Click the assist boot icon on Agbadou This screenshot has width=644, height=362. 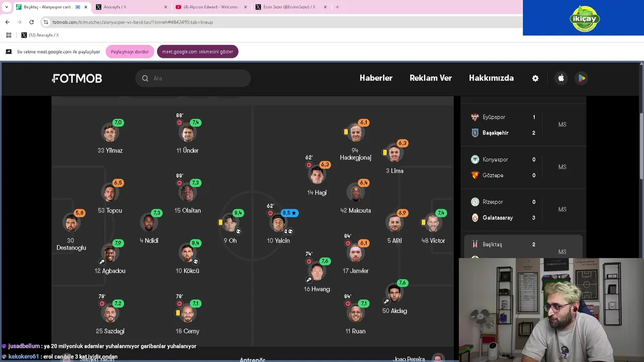(102, 261)
